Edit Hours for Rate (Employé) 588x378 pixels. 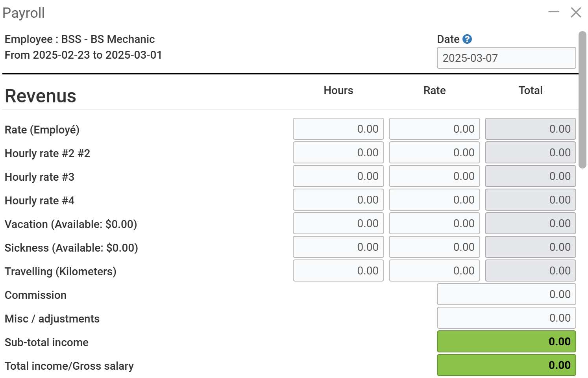point(338,129)
